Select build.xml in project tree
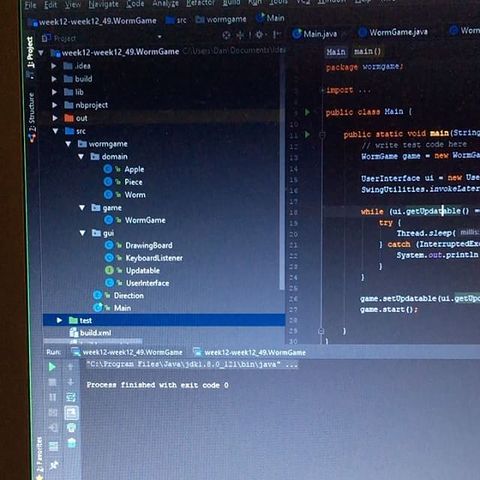This screenshot has height=480, width=480. tap(90, 333)
